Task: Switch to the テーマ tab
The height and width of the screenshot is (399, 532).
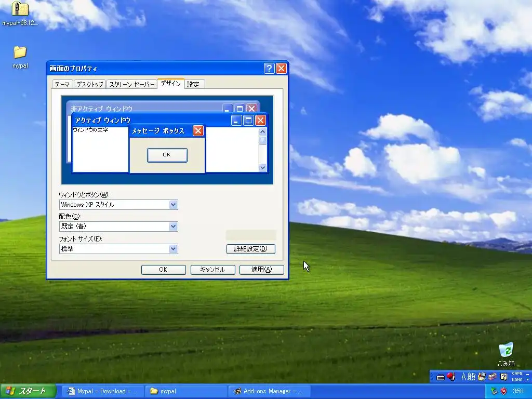Action: [x=62, y=85]
